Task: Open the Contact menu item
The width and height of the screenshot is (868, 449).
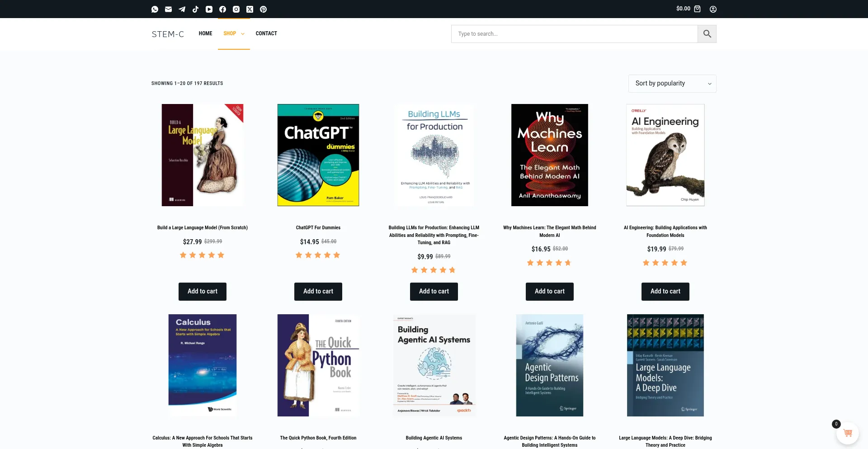Action: click(x=266, y=33)
